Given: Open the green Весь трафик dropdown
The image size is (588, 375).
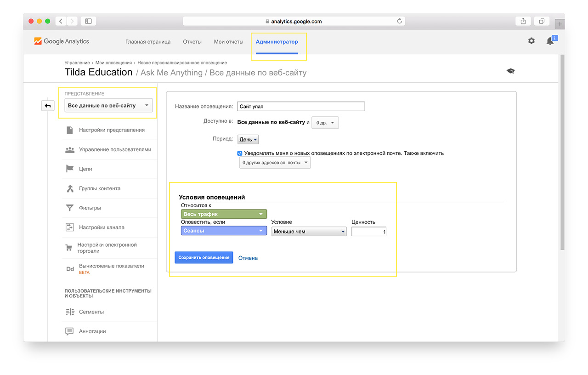Looking at the screenshot, I should pos(224,214).
